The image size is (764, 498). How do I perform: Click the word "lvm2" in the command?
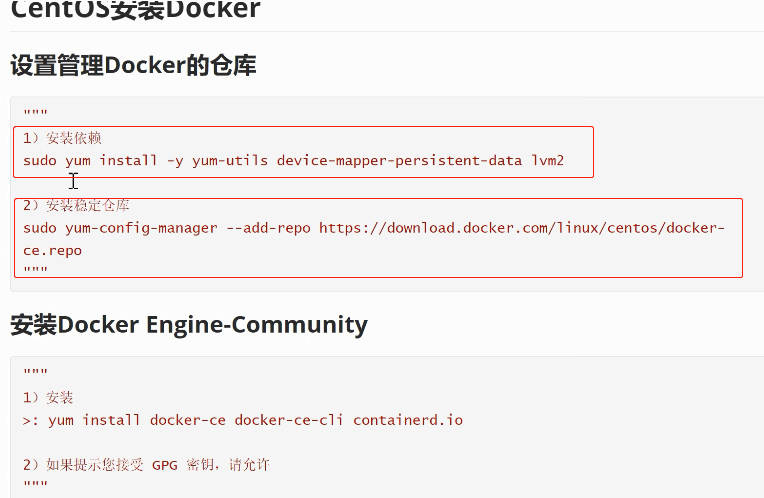click(547, 160)
